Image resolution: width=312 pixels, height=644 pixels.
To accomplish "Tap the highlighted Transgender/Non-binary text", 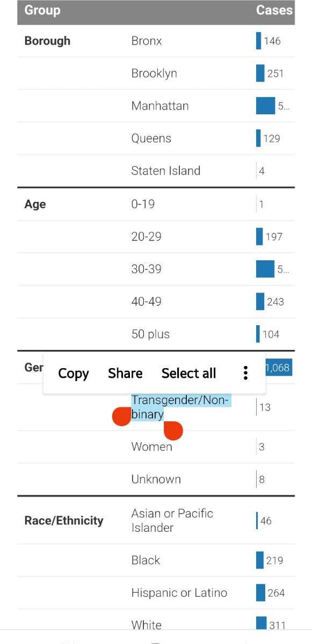I will (180, 407).
